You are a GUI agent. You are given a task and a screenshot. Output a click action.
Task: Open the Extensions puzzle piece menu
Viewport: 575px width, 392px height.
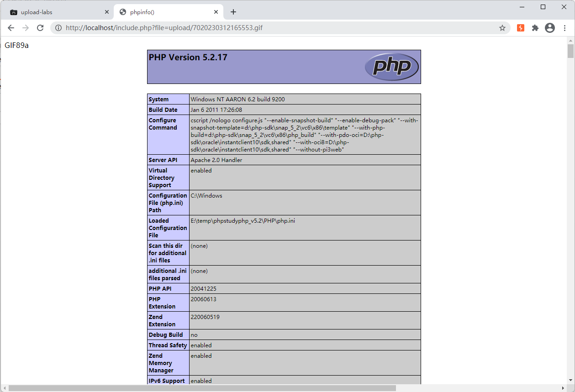535,28
